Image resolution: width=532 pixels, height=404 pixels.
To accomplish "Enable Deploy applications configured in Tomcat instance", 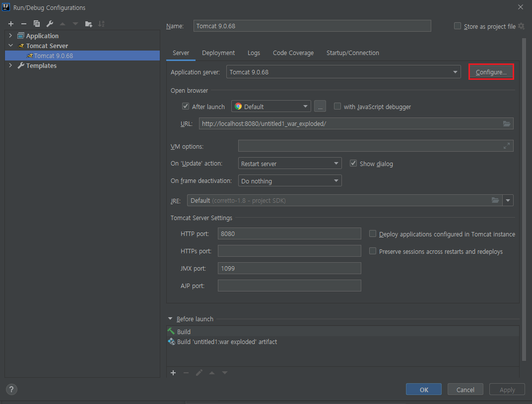I will tap(373, 233).
